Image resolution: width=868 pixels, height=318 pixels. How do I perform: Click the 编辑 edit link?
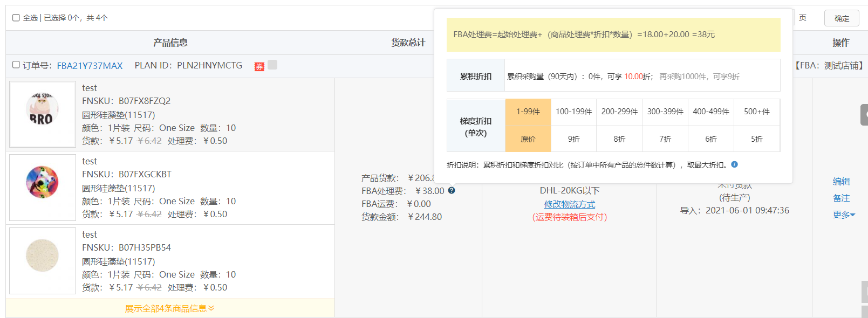(841, 182)
